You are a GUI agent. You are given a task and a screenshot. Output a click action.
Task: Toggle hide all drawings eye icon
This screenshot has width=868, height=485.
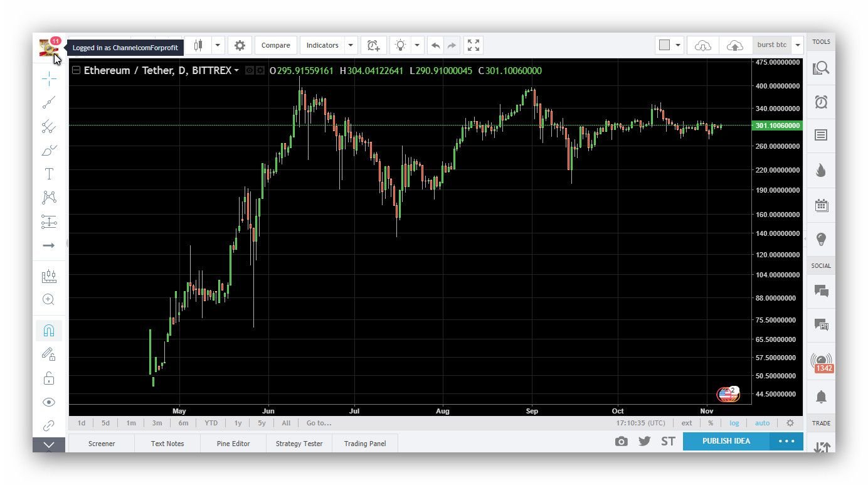49,402
